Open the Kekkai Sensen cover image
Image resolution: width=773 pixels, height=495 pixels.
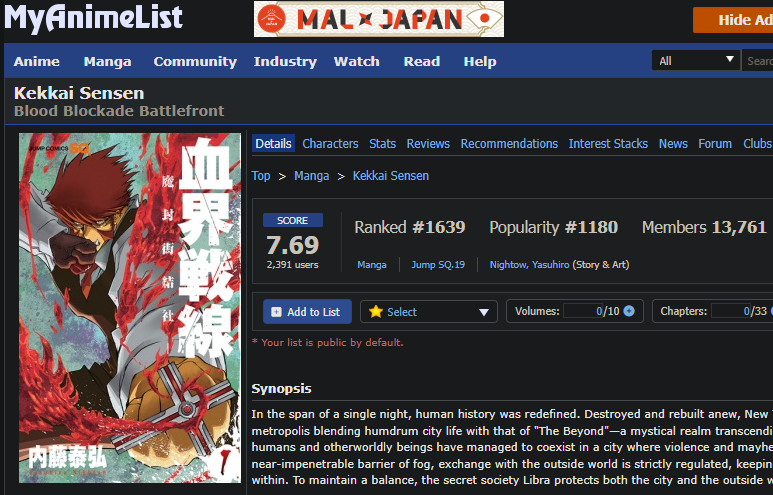[x=130, y=308]
